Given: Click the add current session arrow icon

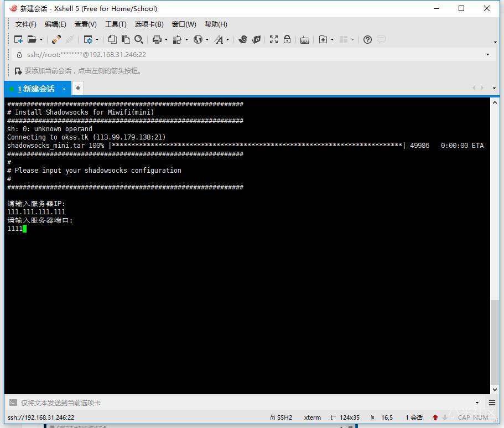Looking at the screenshot, I should (x=18, y=71).
